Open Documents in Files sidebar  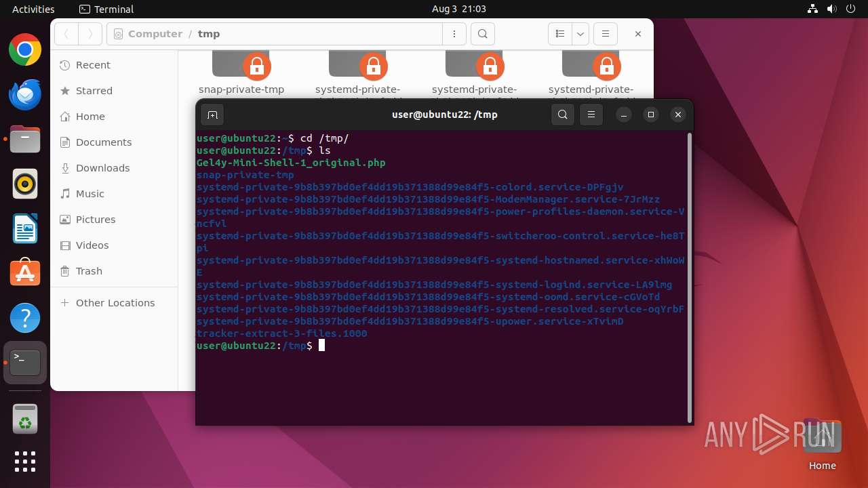click(x=114, y=142)
